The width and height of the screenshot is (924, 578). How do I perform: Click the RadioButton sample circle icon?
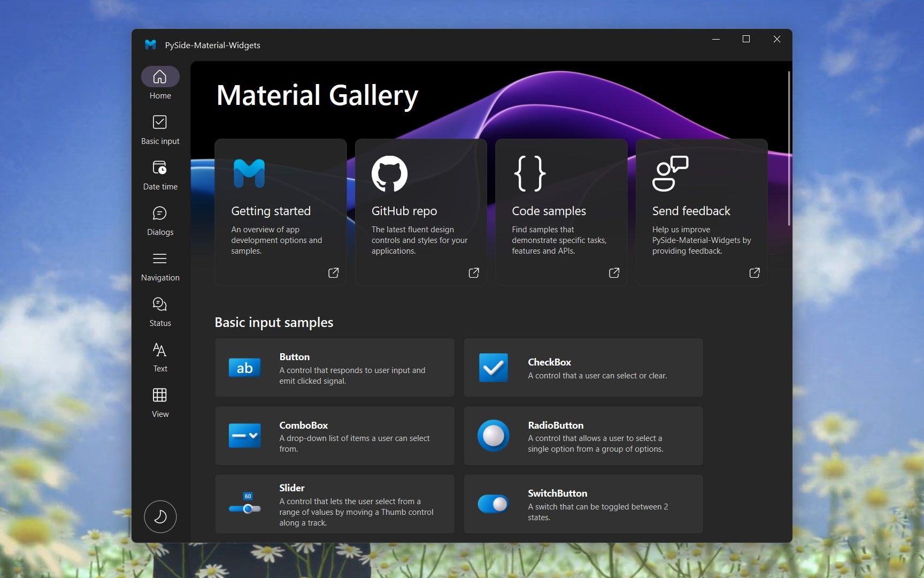pos(494,436)
